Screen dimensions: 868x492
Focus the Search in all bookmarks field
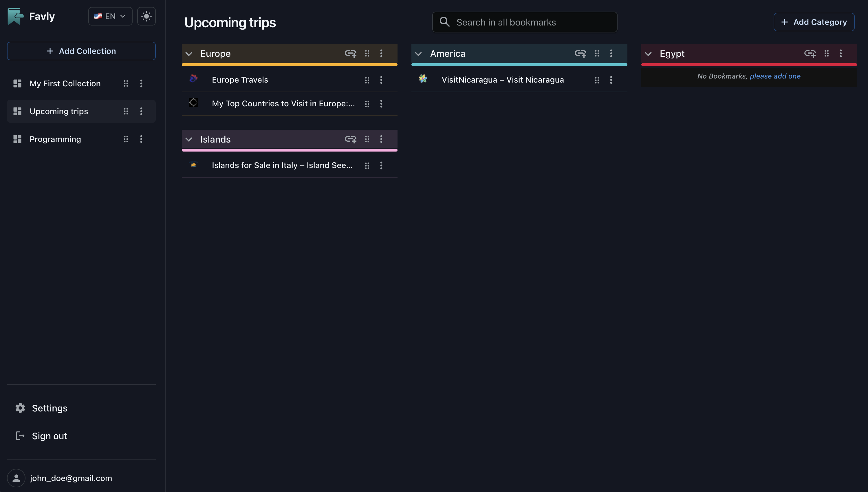pos(525,22)
